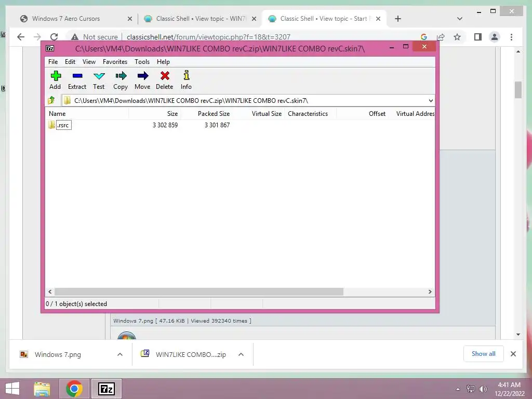Extract files with the Extract toolbar icon
The image size is (532, 399).
click(x=77, y=80)
